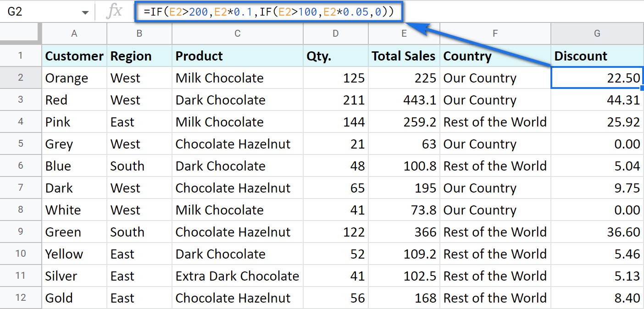Image resolution: width=644 pixels, height=309 pixels.
Task: Select the cell containing Extra Dark Chocolate
Action: tap(237, 276)
